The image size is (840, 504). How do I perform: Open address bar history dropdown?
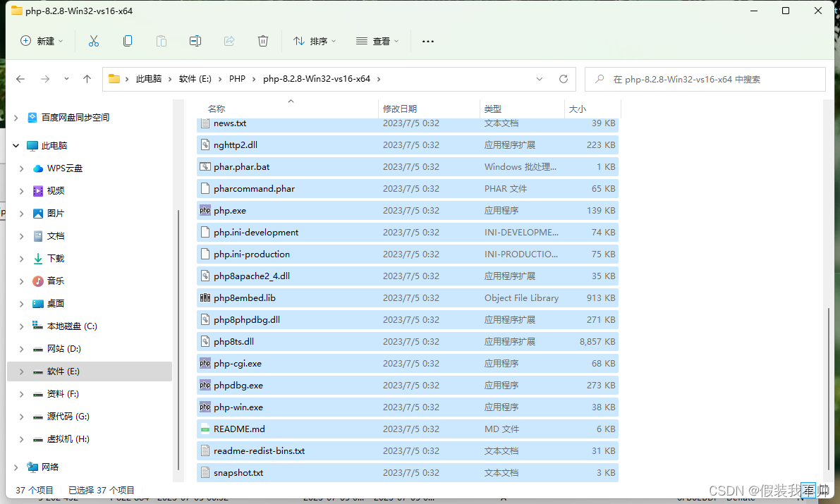(540, 79)
